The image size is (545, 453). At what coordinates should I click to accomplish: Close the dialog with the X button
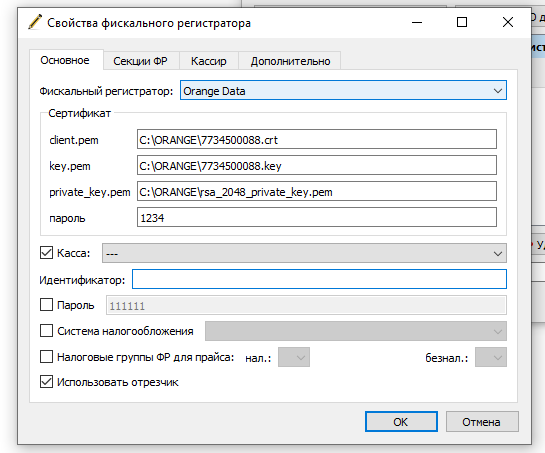tap(508, 22)
